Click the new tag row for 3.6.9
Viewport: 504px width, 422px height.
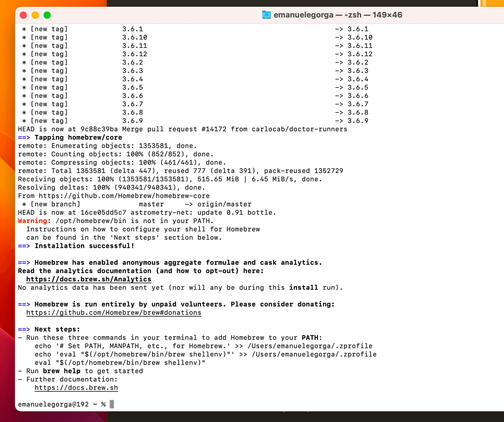coord(195,121)
